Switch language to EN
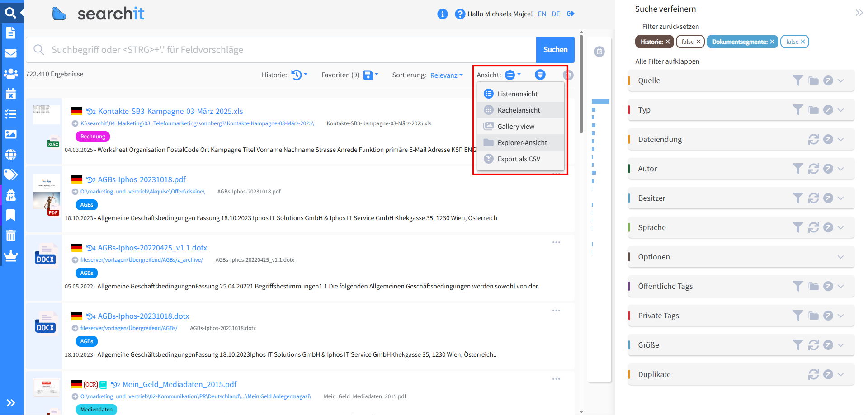The height and width of the screenshot is (415, 868). (x=542, y=14)
